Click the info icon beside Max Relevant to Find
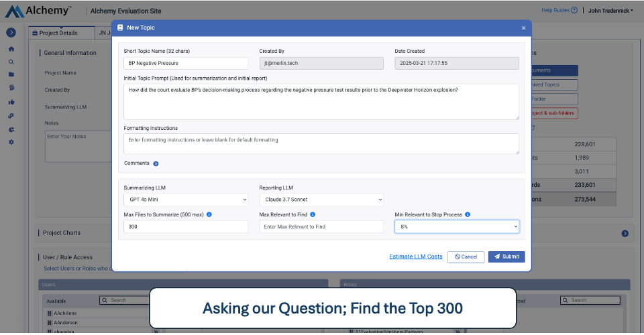 [313, 214]
